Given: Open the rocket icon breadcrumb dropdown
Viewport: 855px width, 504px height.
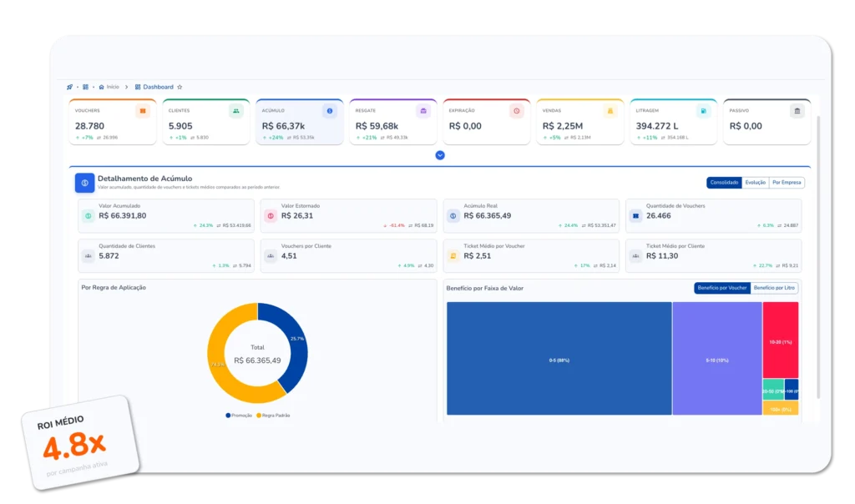Looking at the screenshot, I should coord(70,87).
